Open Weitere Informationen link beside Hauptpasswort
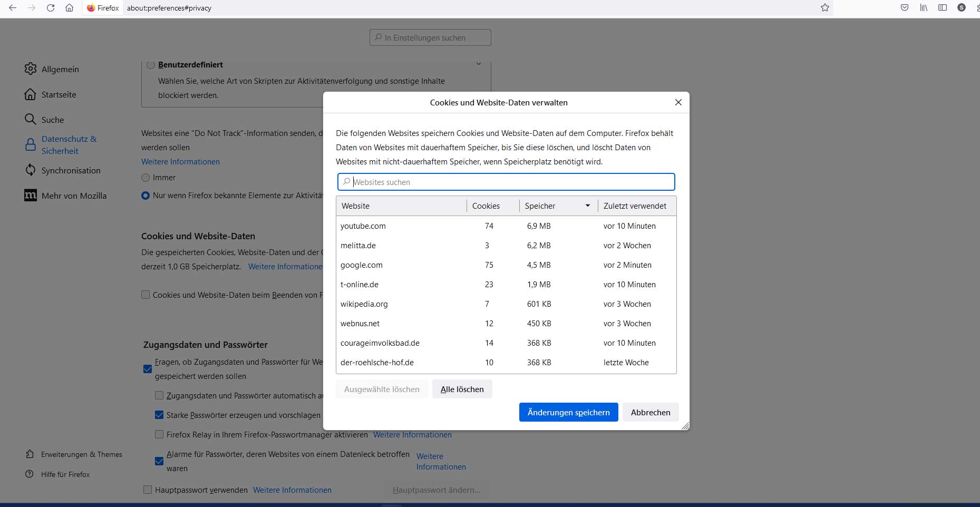The image size is (980, 507). click(x=292, y=490)
